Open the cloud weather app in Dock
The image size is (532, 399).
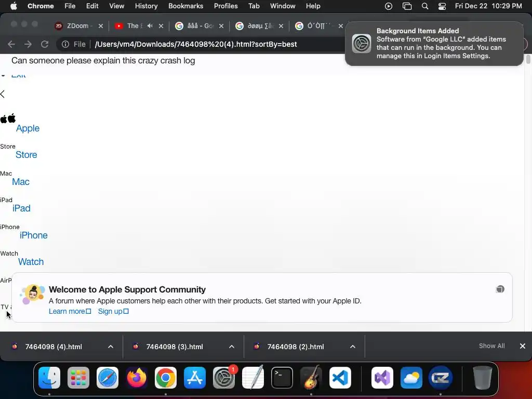411,378
